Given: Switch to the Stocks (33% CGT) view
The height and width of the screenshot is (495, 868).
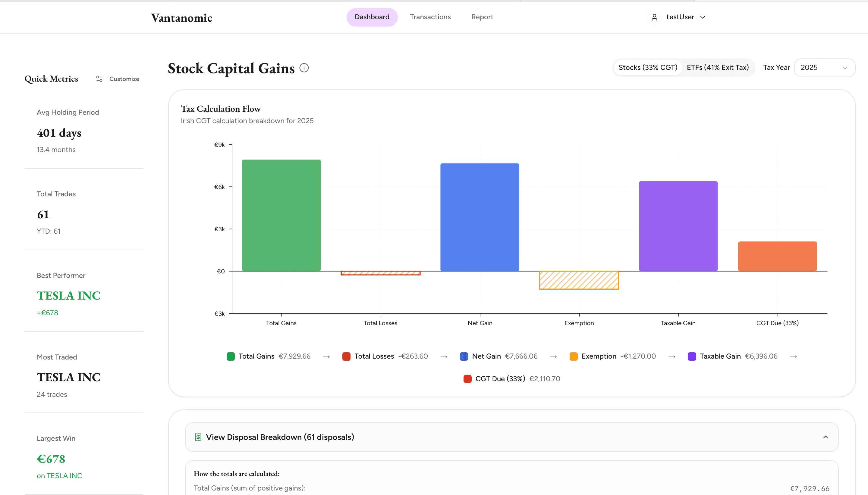Looking at the screenshot, I should pos(647,67).
